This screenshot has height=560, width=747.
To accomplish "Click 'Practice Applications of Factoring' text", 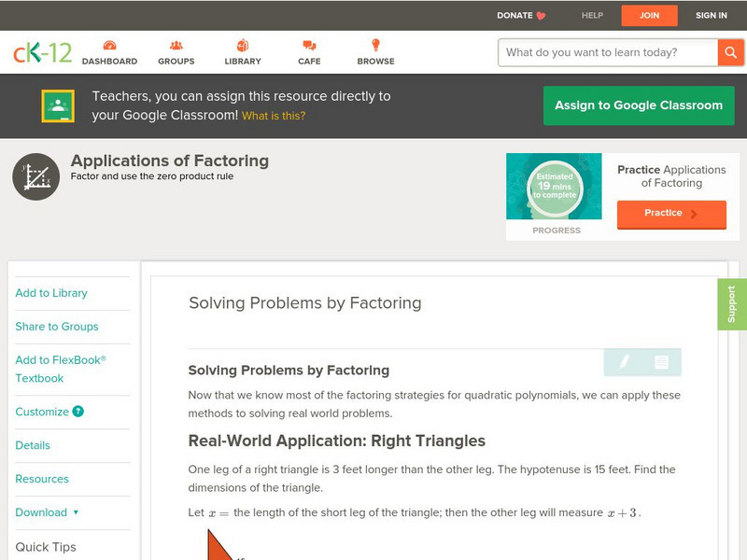I will tap(671, 176).
